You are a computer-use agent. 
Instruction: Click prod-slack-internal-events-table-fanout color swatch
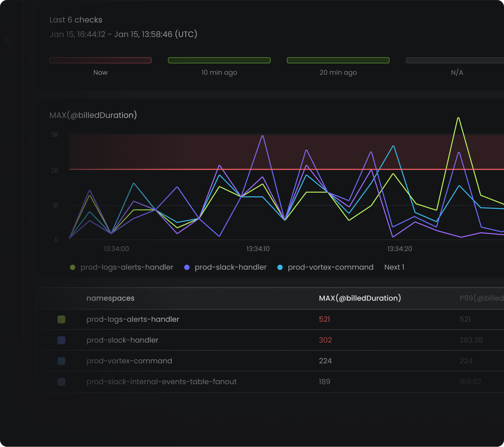pos(61,382)
